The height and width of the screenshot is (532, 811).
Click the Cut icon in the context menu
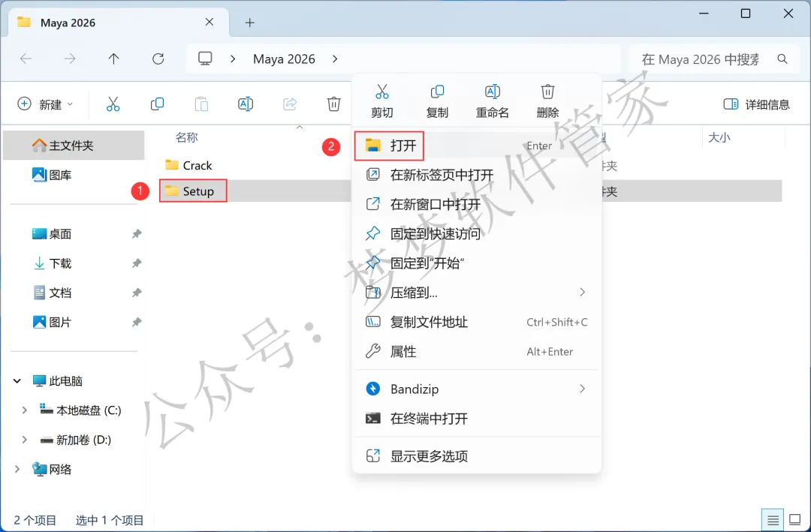pos(381,92)
